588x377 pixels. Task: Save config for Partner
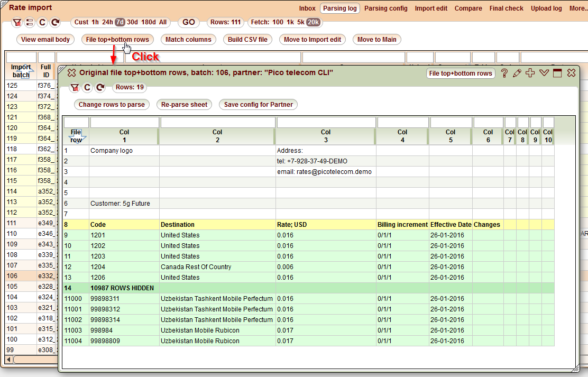coord(258,104)
